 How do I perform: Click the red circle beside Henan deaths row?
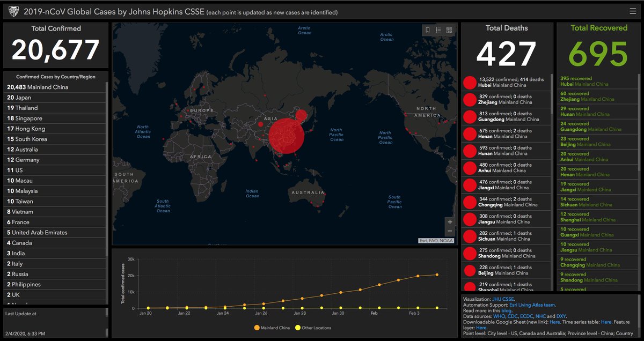(x=470, y=134)
